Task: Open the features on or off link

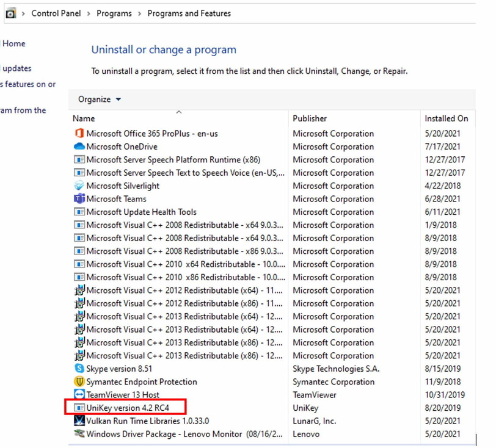Action: (28, 84)
